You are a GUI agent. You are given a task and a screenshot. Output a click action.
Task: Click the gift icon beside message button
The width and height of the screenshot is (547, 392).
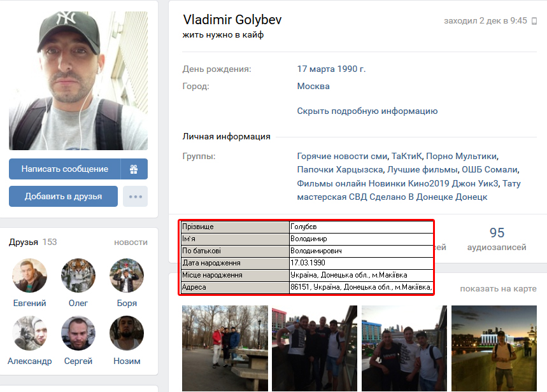click(x=134, y=169)
